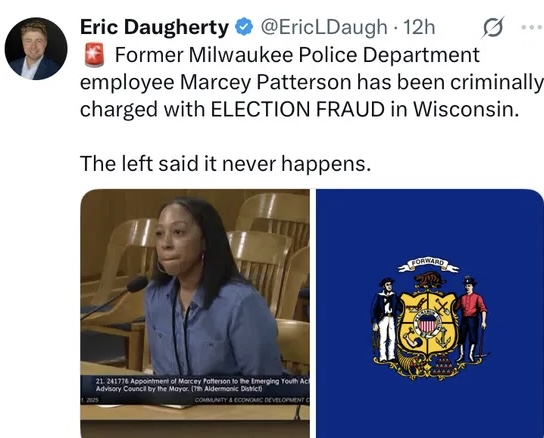Open the Eric Daugherty display name link
The image size is (544, 438).
click(154, 27)
